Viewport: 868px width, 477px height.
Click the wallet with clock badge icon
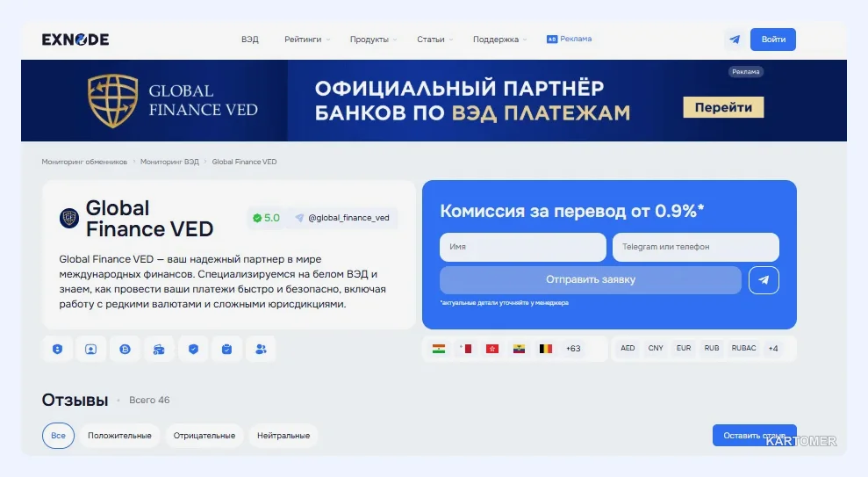point(159,349)
